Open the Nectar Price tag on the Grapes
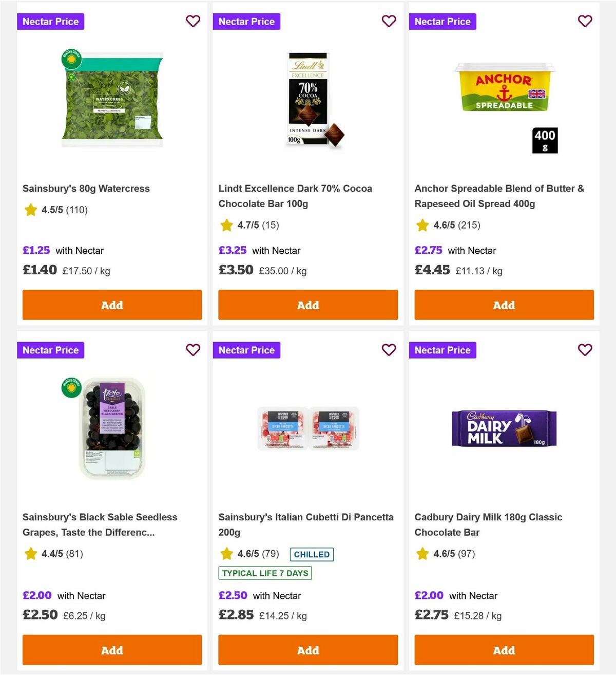Screen dimensions: 616x675 click(x=50, y=350)
